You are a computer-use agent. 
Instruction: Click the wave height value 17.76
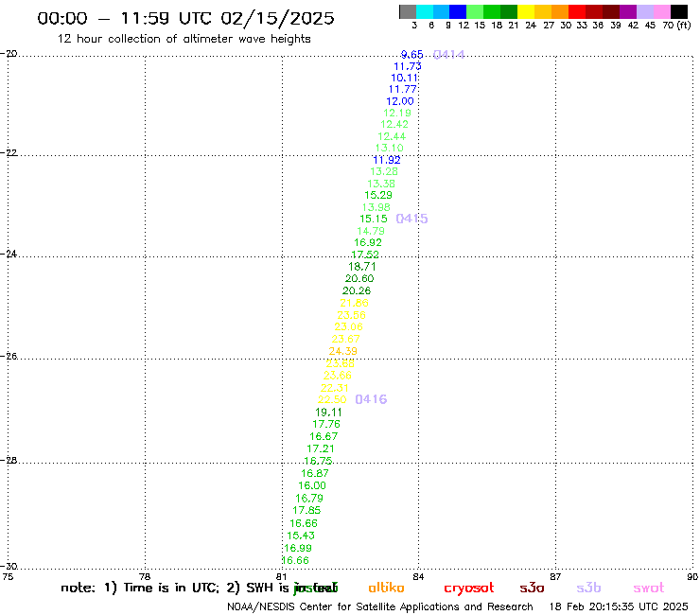coord(326,424)
